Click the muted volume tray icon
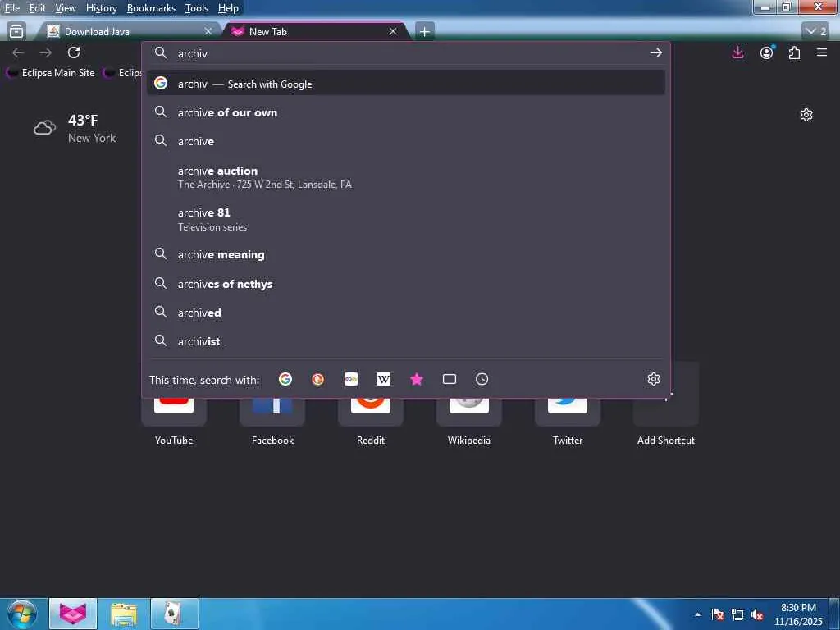Screen dimensions: 840x630 click(x=757, y=614)
